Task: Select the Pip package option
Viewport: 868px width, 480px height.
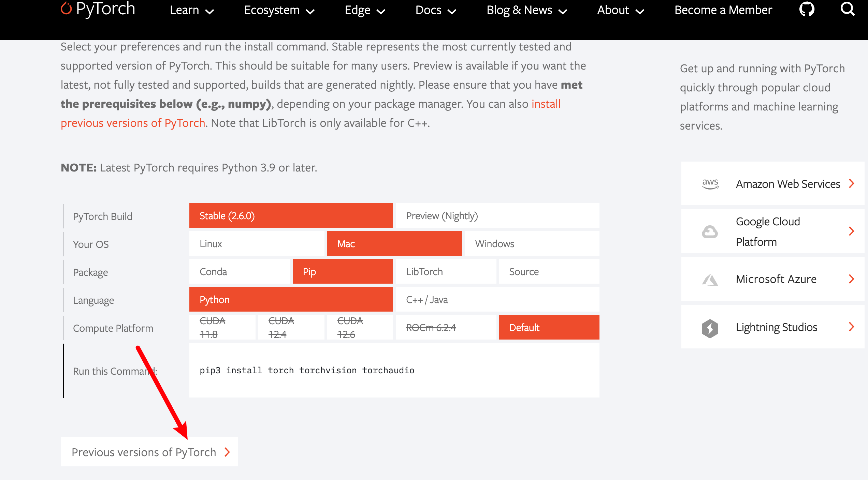Action: click(343, 271)
